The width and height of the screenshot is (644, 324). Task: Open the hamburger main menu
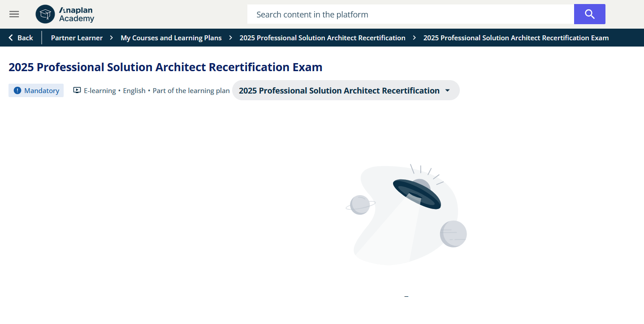tap(14, 14)
